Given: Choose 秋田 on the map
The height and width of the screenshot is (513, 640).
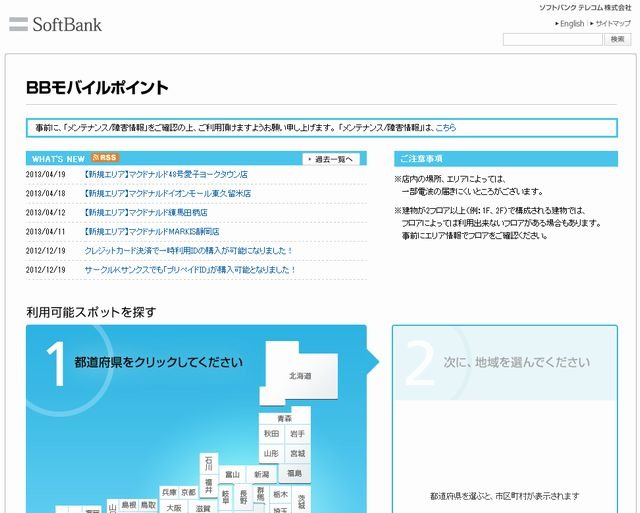Looking at the screenshot, I should pos(271,434).
